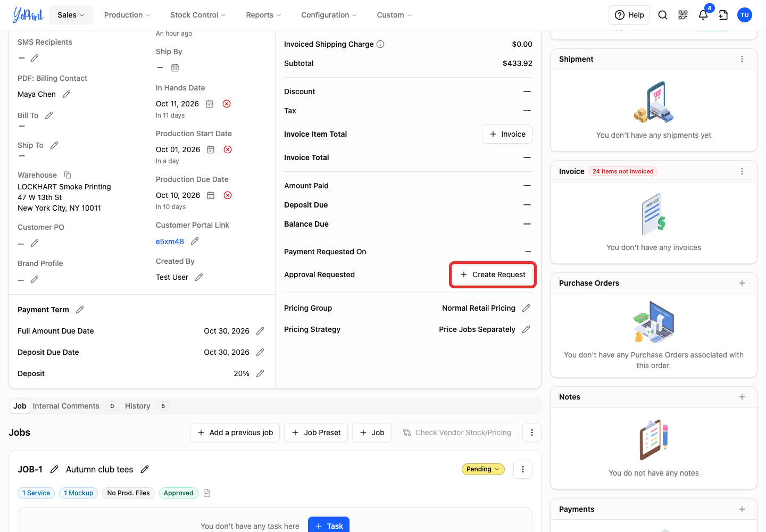Clear the In Hands Date
The height and width of the screenshot is (532, 766).
[x=227, y=104]
